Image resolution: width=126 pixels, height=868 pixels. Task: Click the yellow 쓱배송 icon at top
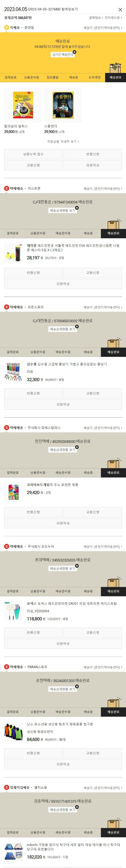tap(6, 27)
